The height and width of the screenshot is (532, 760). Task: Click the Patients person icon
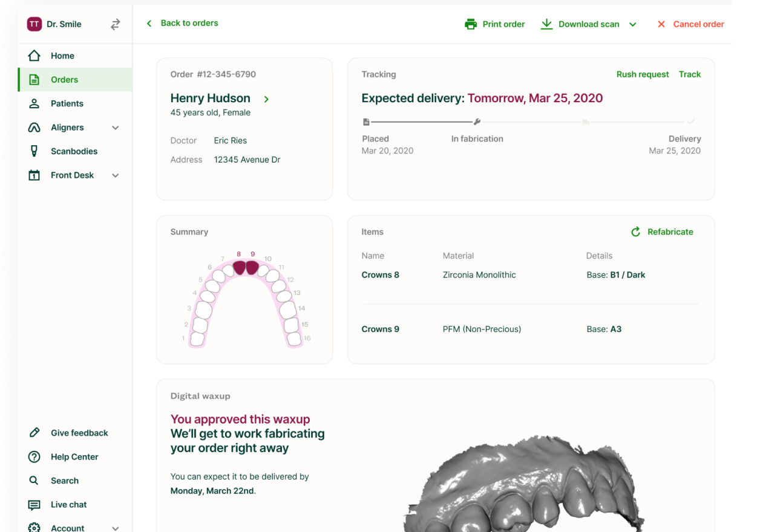coord(34,103)
